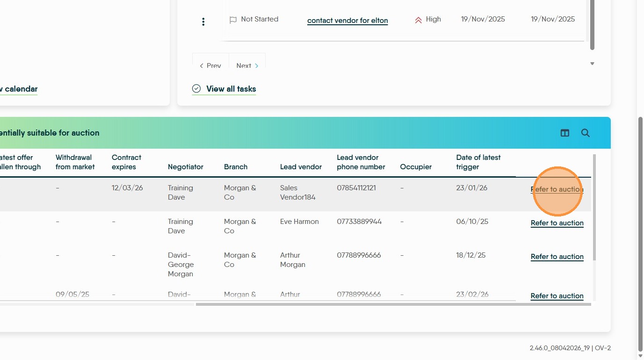Screen dimensions: 644x360
Task: Refer Eve Harmon property to auction
Action: coord(557,223)
